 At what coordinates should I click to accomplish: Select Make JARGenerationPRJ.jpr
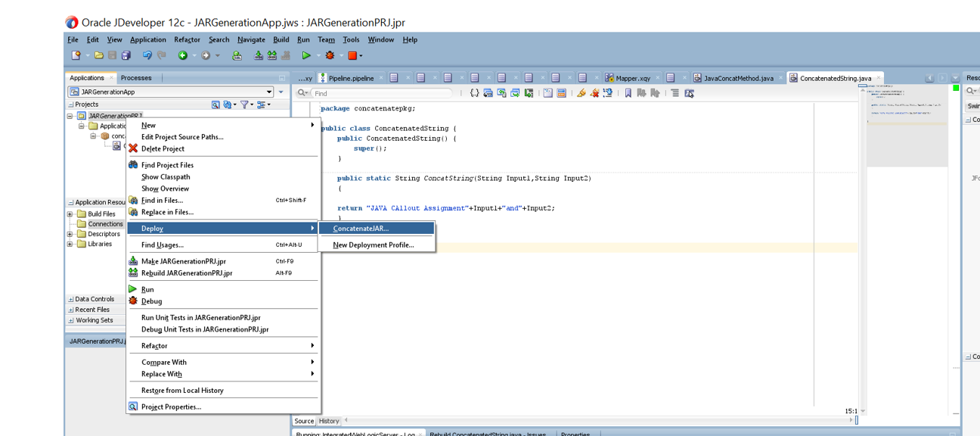222,261
